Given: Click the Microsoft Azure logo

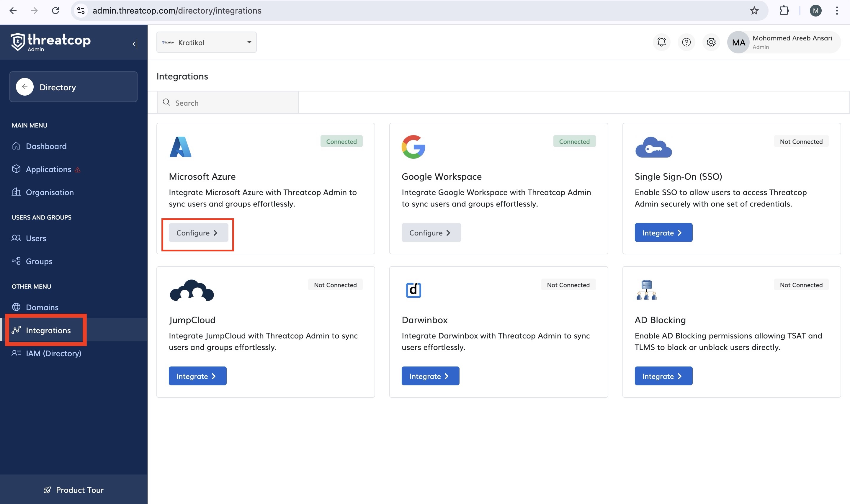Looking at the screenshot, I should pyautogui.click(x=180, y=147).
